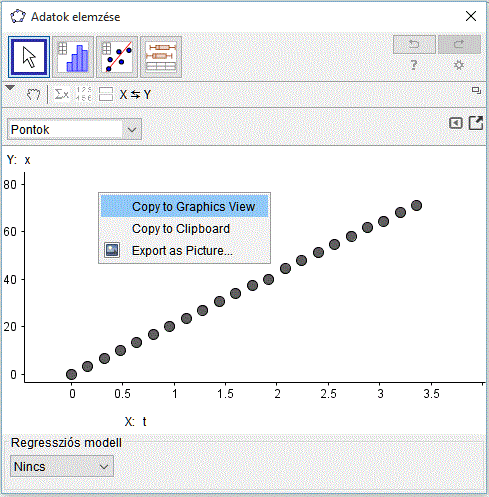Open settings gear icon
The image size is (489, 497).
[459, 65]
